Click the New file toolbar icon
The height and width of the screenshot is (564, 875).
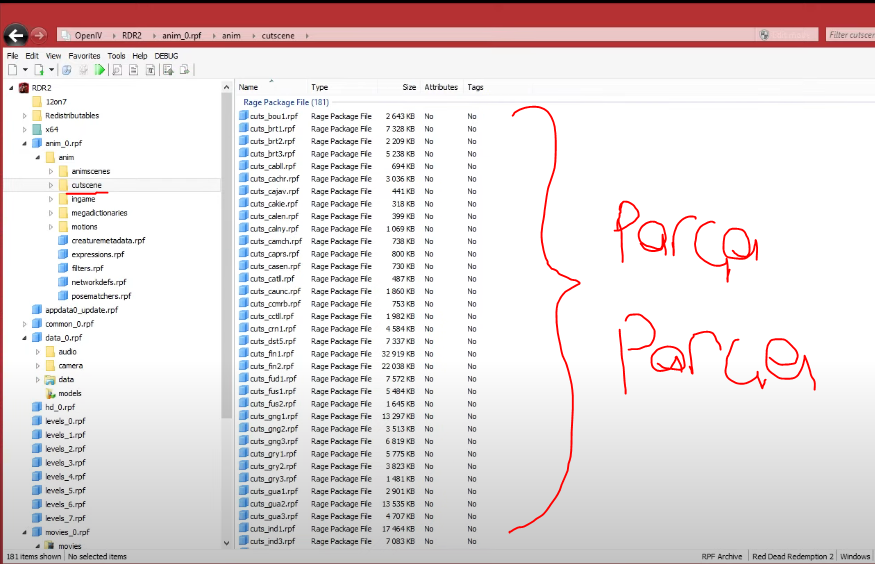click(13, 70)
